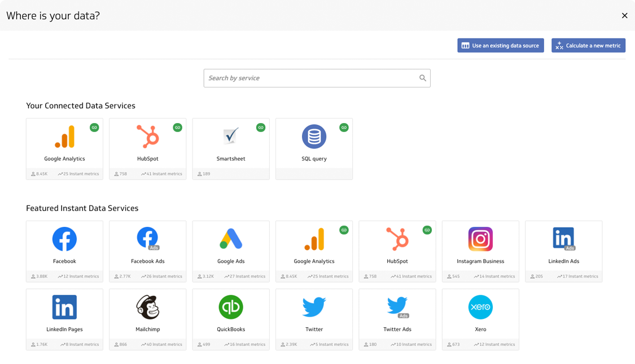
Task: Click Mailchimp 40 Instant metrics text
Action: click(164, 345)
